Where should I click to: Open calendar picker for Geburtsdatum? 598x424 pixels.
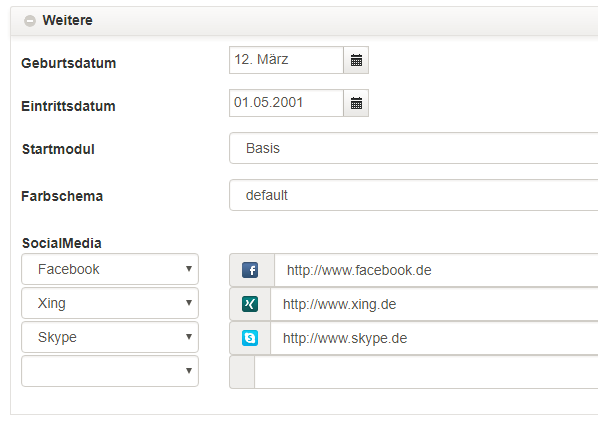click(356, 60)
